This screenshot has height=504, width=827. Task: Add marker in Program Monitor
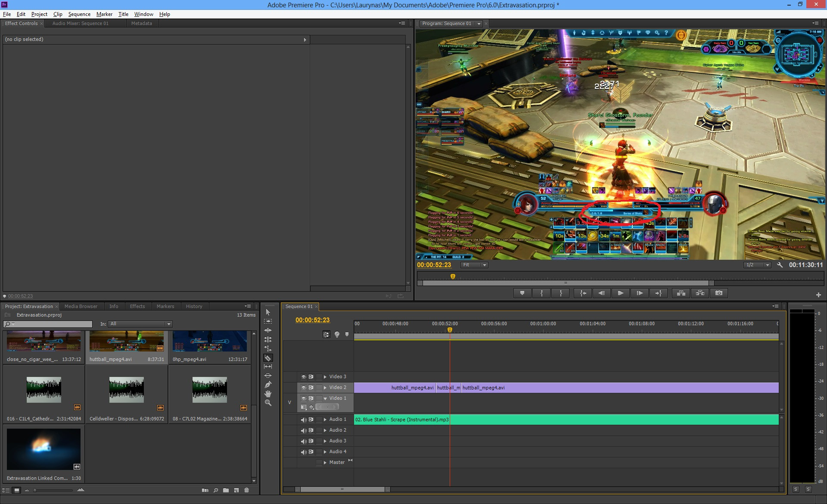(x=522, y=293)
